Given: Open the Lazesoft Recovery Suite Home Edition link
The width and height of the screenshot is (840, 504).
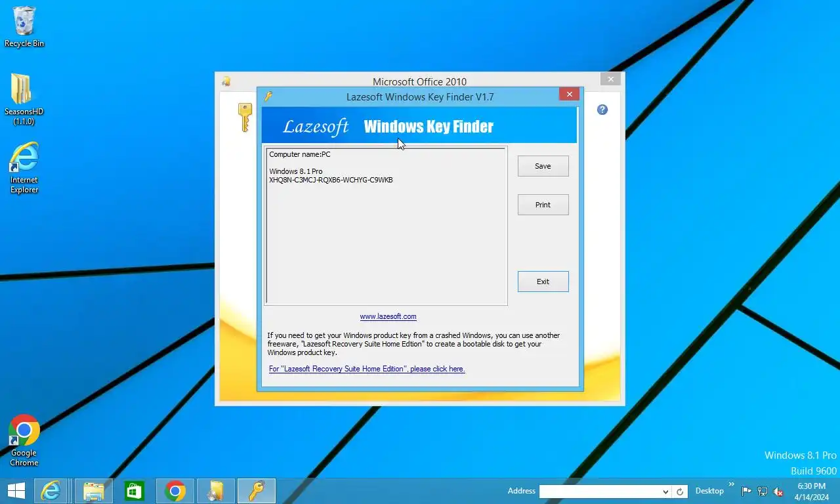Looking at the screenshot, I should click(x=367, y=369).
